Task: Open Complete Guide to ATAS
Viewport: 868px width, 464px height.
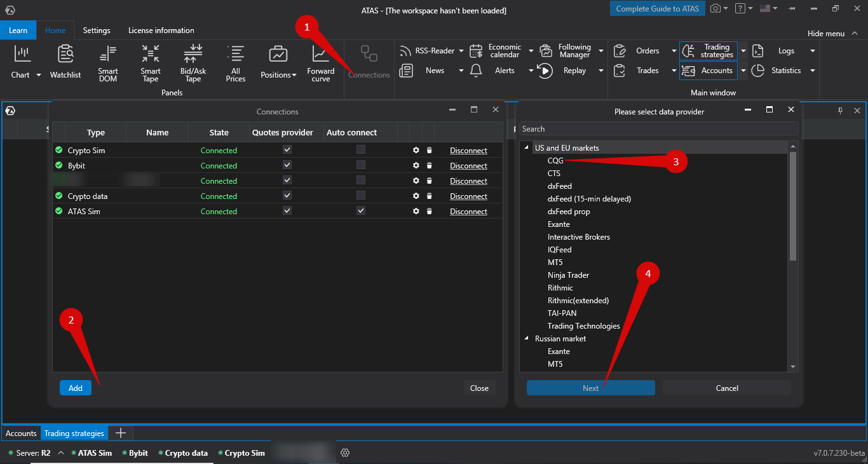Action: pyautogui.click(x=658, y=9)
